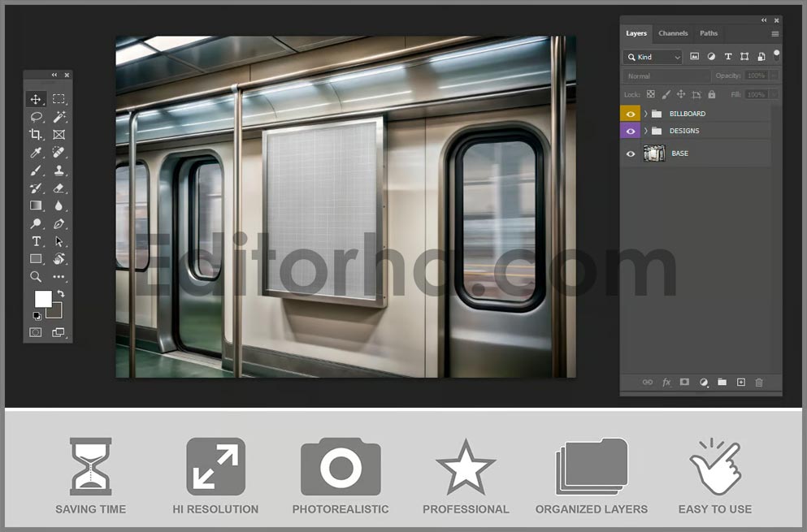Activate the Zoom tool in toolbar
This screenshot has width=807, height=532.
[36, 277]
